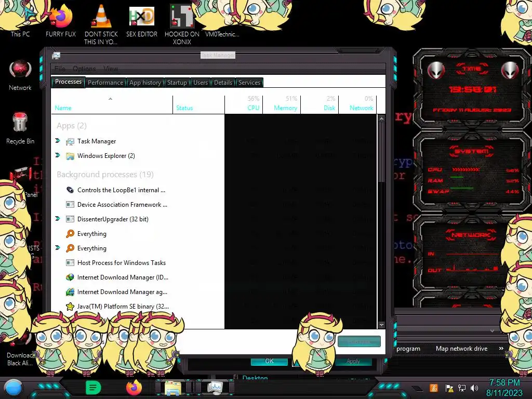Screen dimensions: 532x399
Task: Sort processes by the Status column
Action: (x=199, y=104)
